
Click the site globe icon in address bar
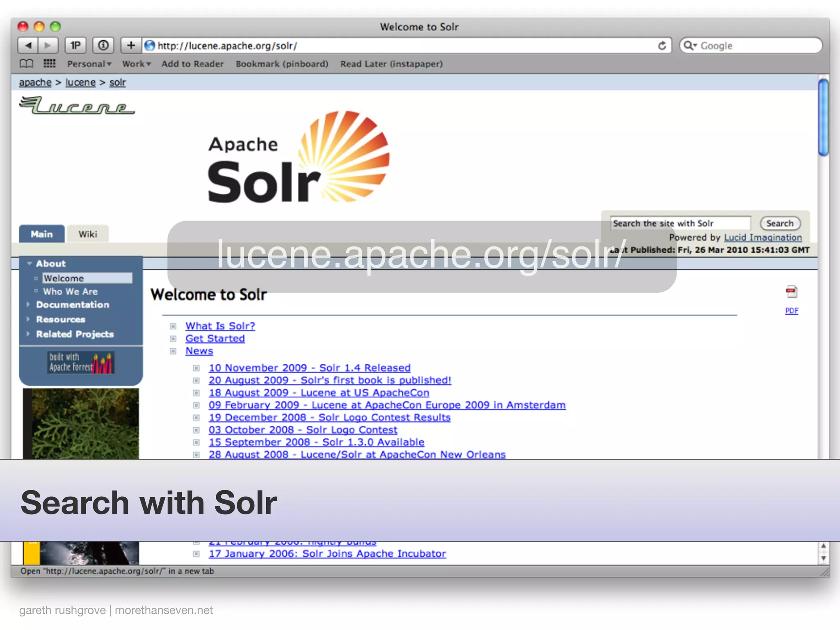pos(150,46)
